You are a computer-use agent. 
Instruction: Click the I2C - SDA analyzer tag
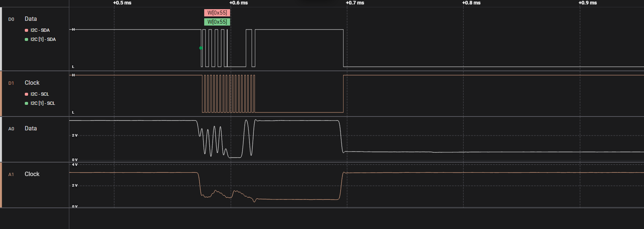pos(40,30)
